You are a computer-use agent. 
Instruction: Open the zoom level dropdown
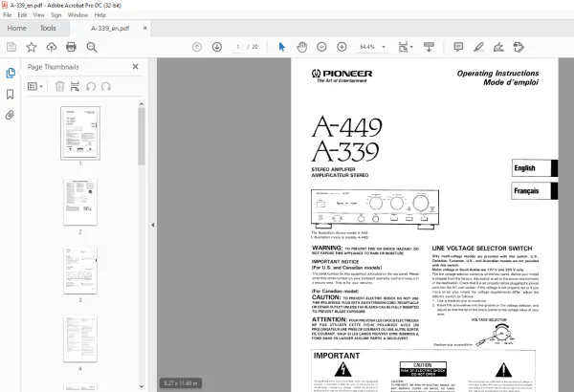(384, 47)
